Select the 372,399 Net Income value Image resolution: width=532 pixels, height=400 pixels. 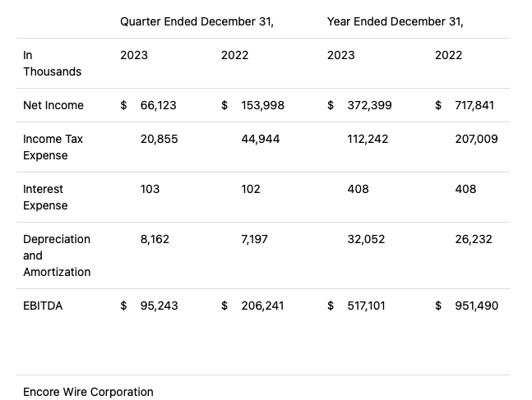[369, 105]
